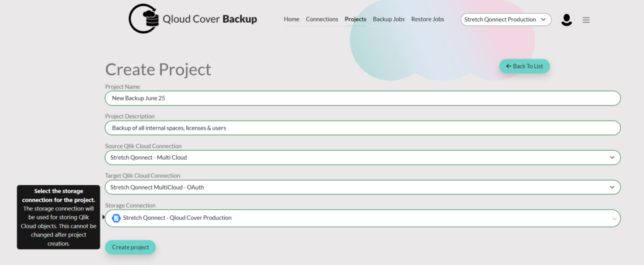Open the Projects tab
This screenshot has height=265, width=644.
click(x=355, y=19)
